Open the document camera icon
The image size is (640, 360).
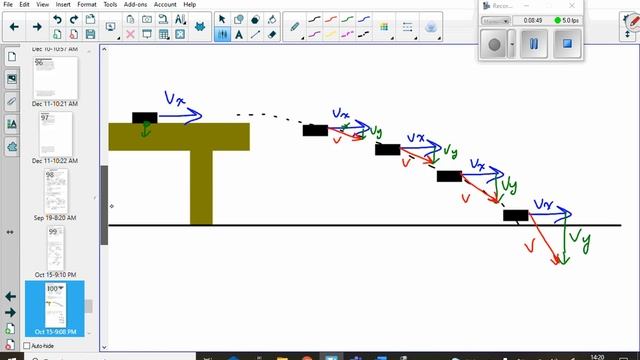(x=163, y=19)
